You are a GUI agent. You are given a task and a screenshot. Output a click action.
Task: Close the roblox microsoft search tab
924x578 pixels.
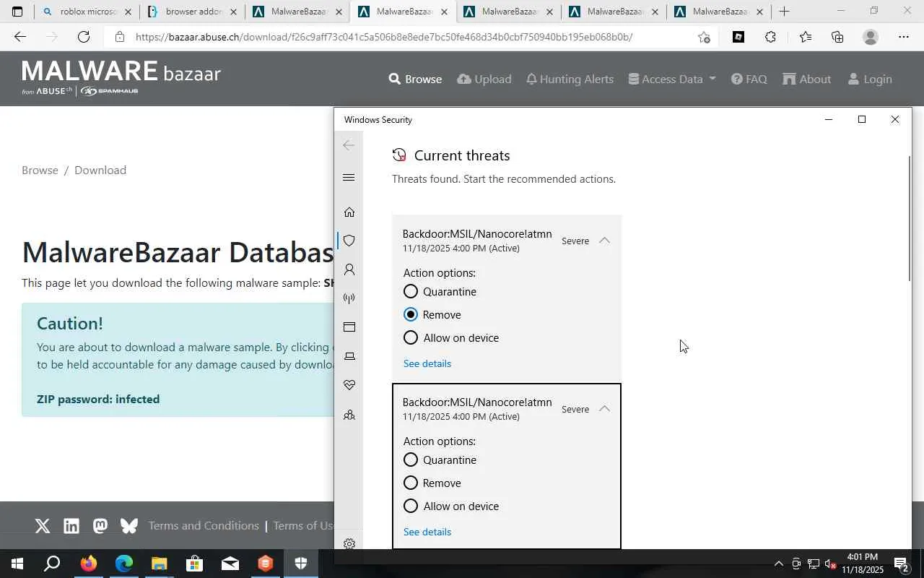(x=128, y=12)
